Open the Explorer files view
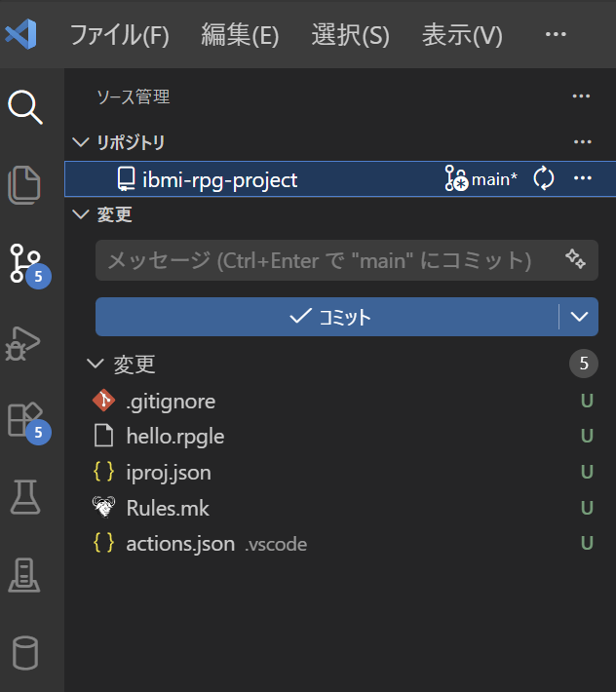This screenshot has width=616, height=692. click(x=26, y=184)
